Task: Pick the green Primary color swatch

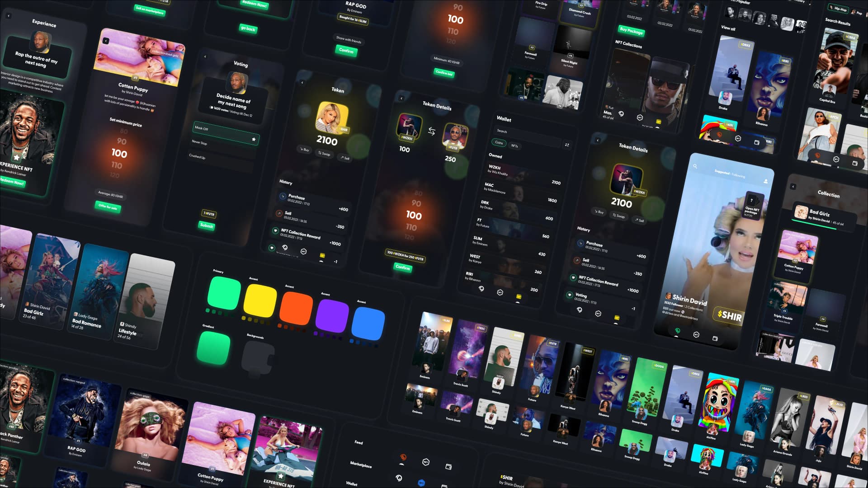Action: coord(224,293)
